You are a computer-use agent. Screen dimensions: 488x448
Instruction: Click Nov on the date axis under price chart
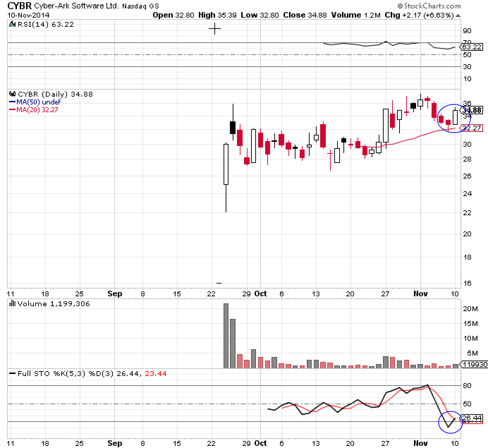pyautogui.click(x=421, y=293)
